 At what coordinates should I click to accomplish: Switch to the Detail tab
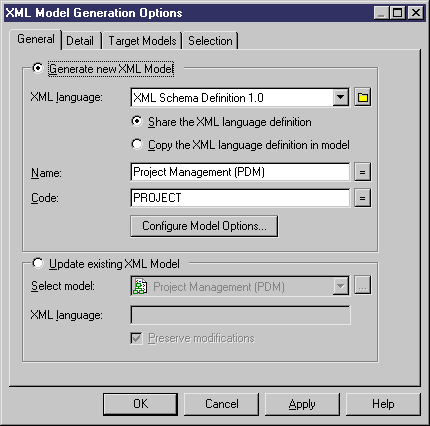tap(80, 41)
